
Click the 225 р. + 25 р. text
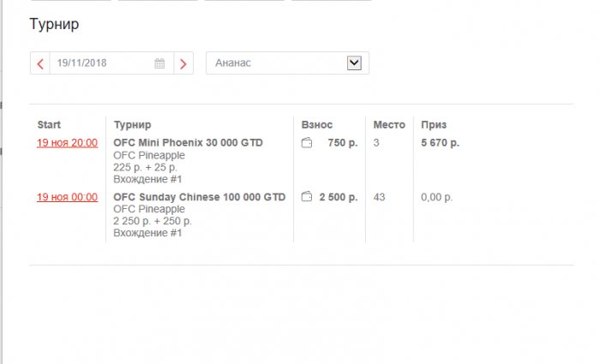[x=145, y=168]
